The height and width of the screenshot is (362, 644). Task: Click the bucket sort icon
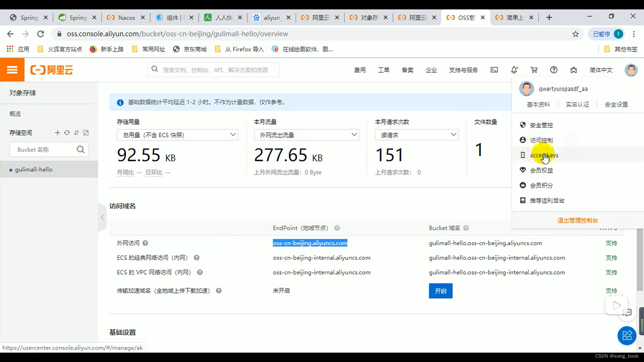76,133
